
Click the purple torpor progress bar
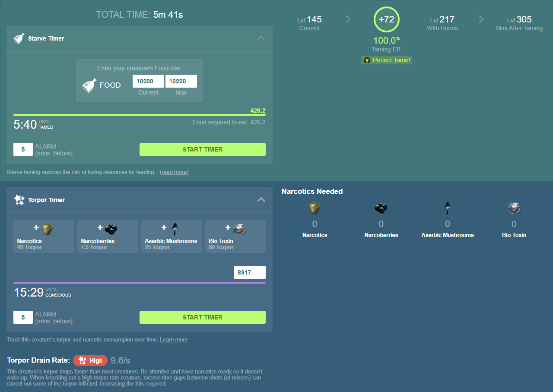pyautogui.click(x=140, y=283)
